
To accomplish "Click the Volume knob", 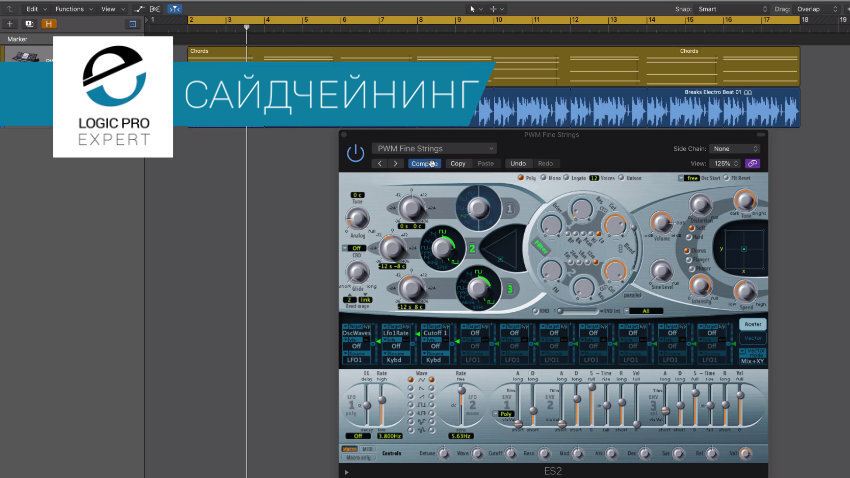I will coord(661,222).
